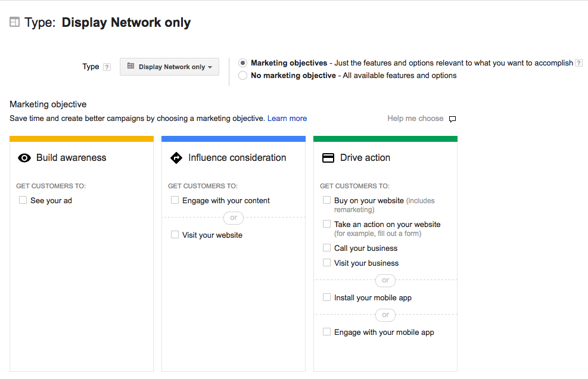Open the Display Network only dropdown

(170, 67)
